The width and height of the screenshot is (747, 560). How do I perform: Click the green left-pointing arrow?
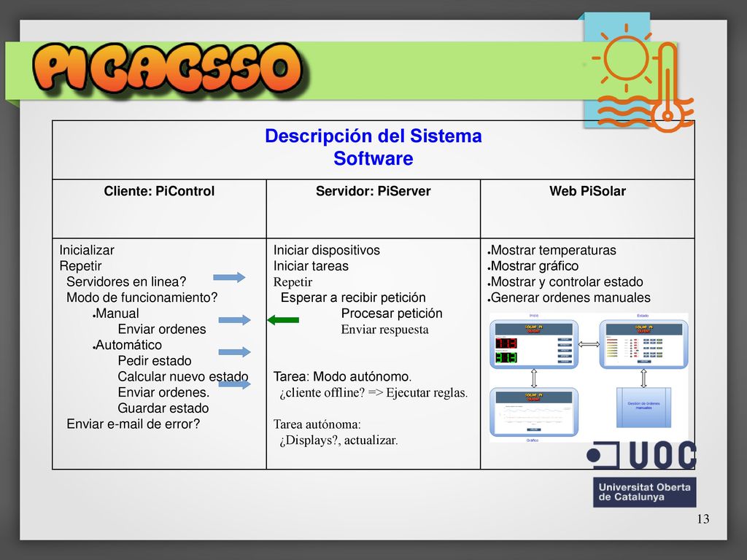click(x=284, y=320)
